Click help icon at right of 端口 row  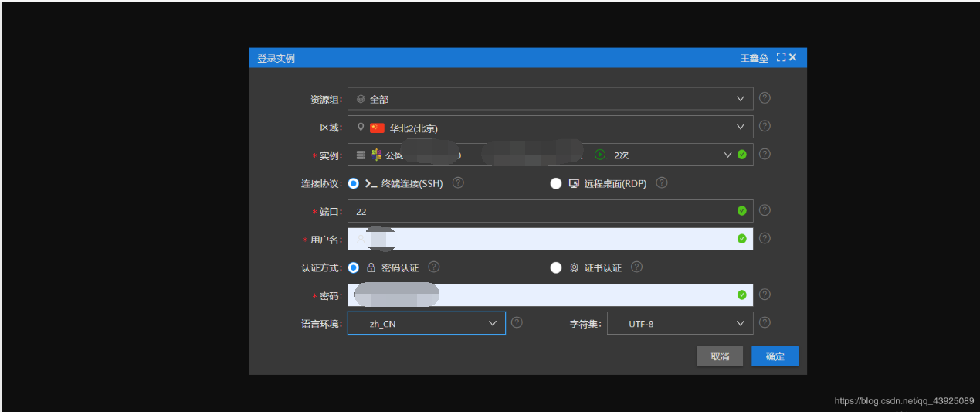(x=765, y=209)
